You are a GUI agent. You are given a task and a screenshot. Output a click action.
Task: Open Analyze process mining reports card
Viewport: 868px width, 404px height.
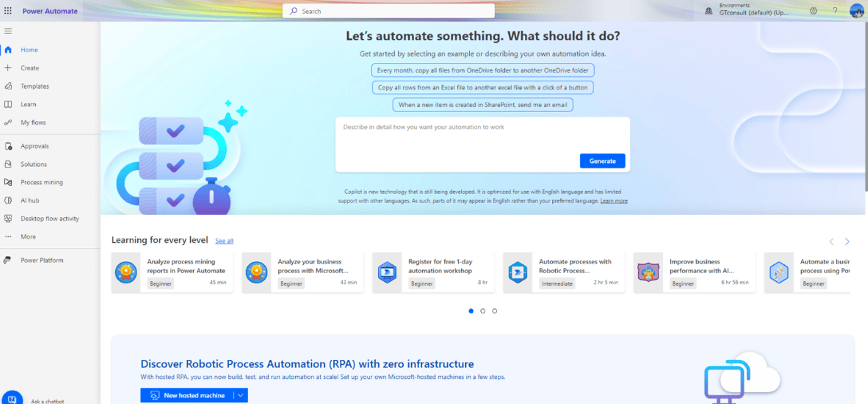[x=172, y=272]
